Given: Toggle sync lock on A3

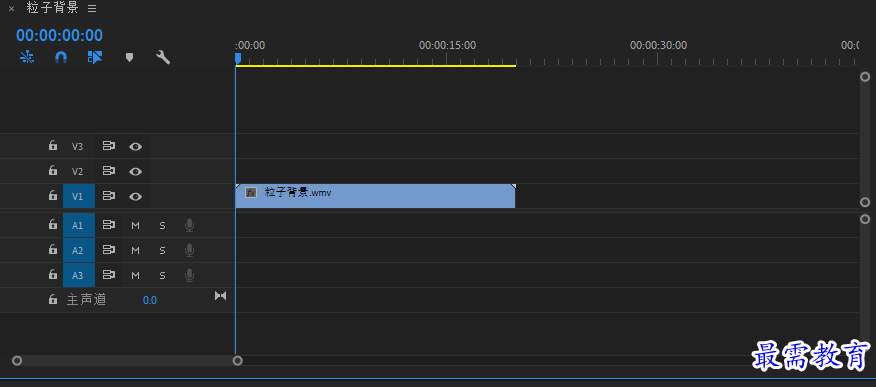Looking at the screenshot, I should [108, 275].
